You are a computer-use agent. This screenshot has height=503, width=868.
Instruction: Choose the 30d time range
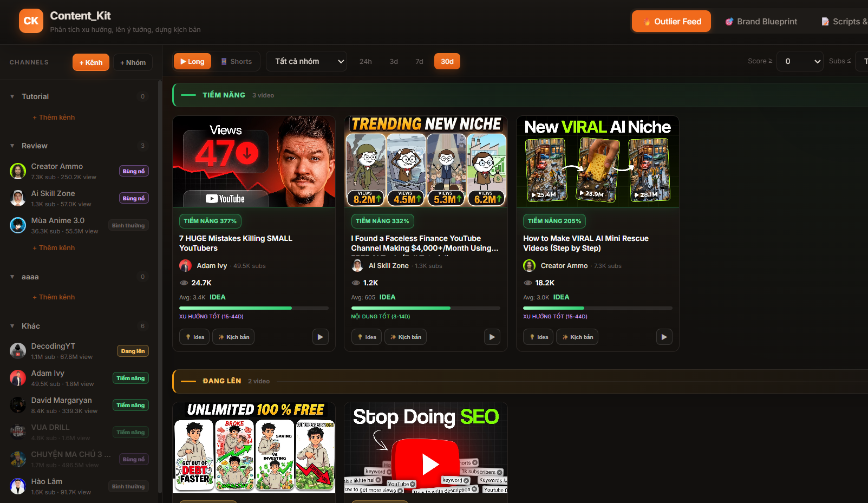coord(447,62)
